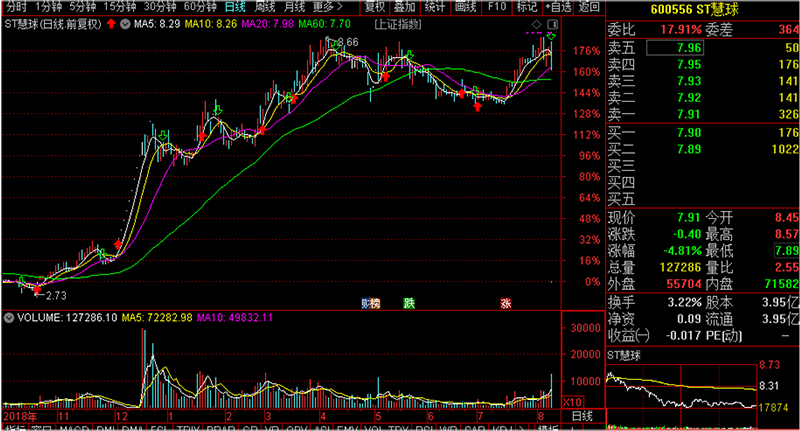800x431 pixels.
Task: Click the 返回 button
Action: coord(589,6)
